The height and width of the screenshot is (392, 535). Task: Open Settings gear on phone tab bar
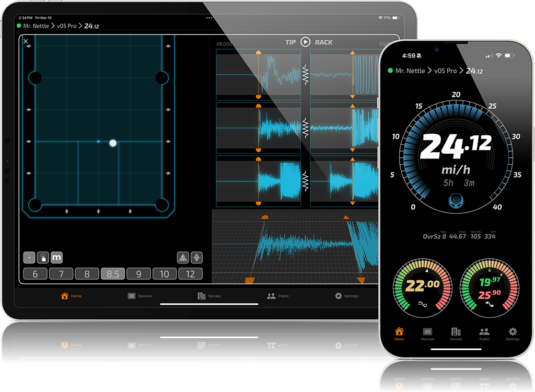513,335
